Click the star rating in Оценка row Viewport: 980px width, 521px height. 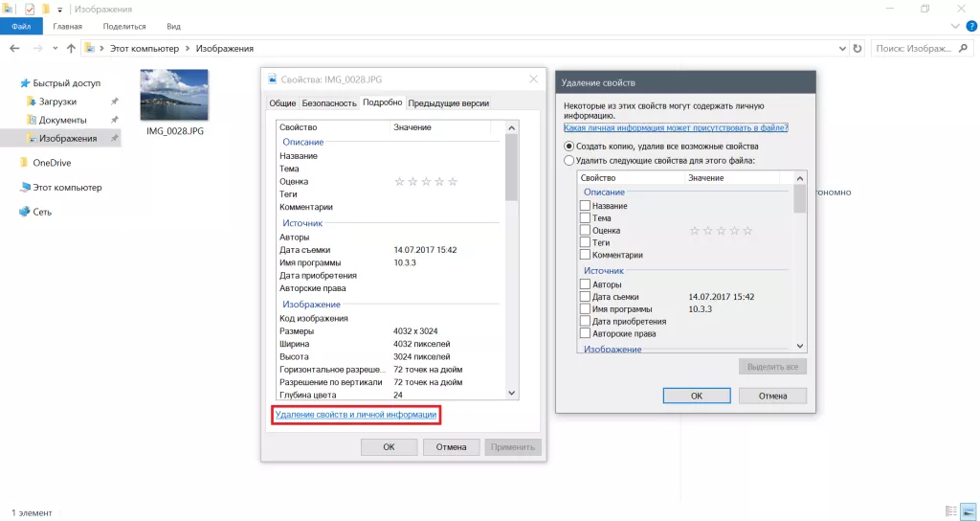tap(426, 182)
